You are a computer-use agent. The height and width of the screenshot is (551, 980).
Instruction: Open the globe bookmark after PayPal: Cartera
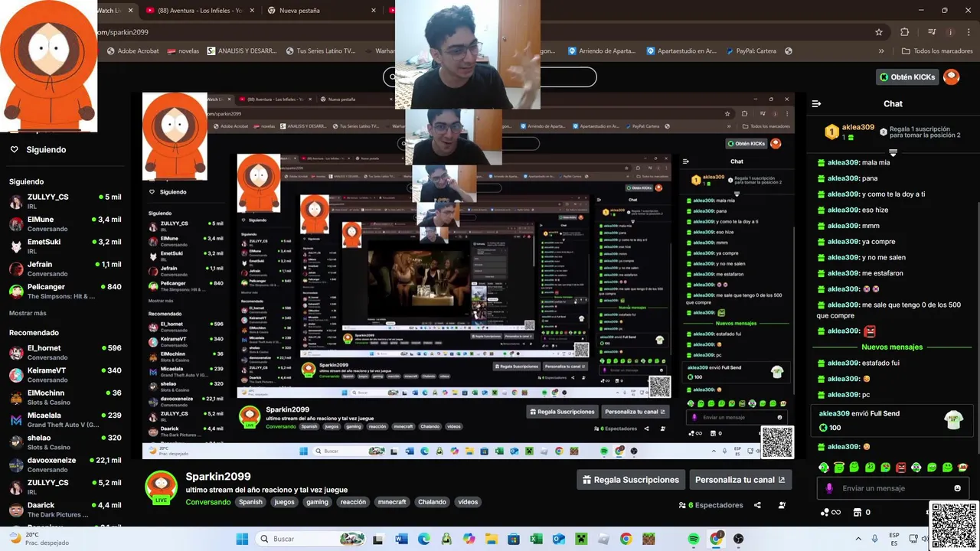789,51
